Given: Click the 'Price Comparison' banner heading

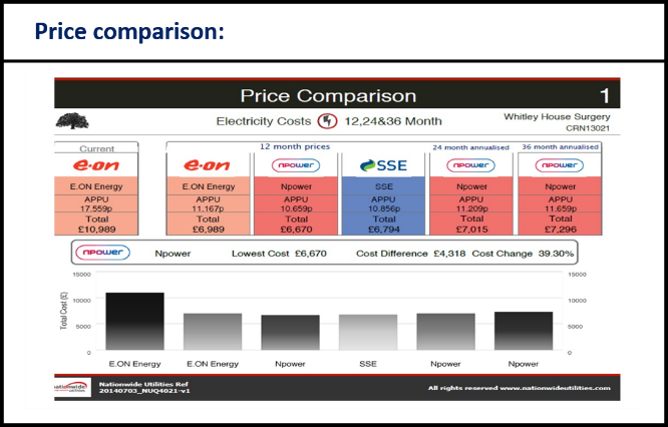Looking at the screenshot, I should pos(328,96).
